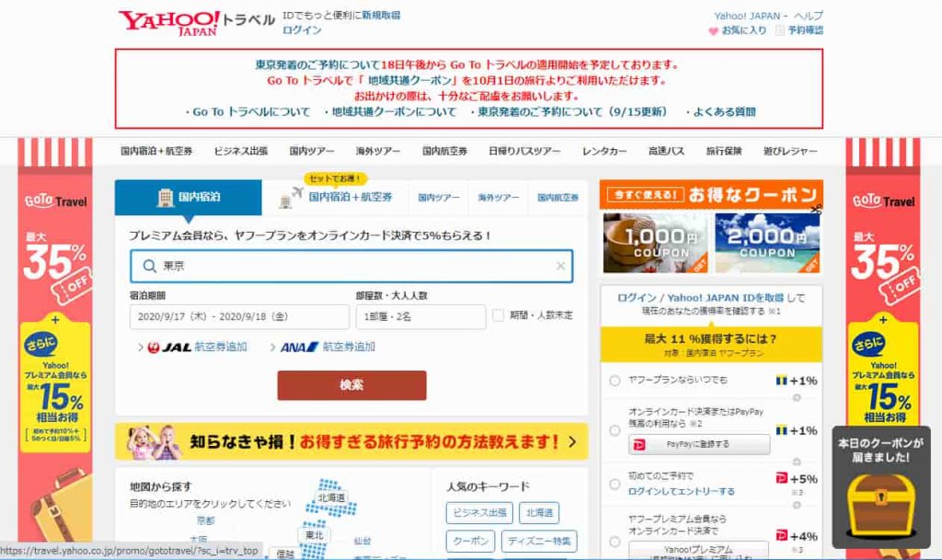This screenshot has width=942, height=560.
Task: Open the 2,000円 coupon thumbnail
Action: pyautogui.click(x=767, y=243)
